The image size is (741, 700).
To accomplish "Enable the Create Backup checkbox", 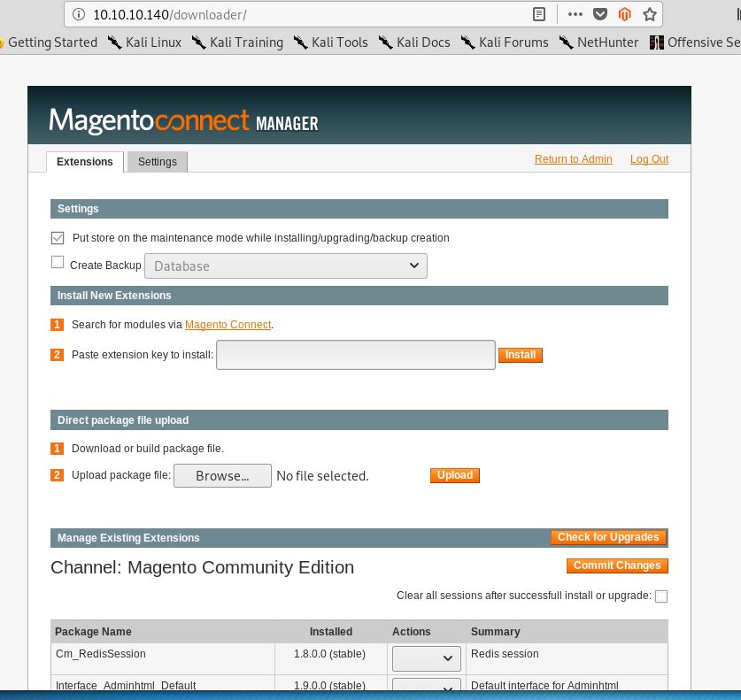I will (58, 262).
